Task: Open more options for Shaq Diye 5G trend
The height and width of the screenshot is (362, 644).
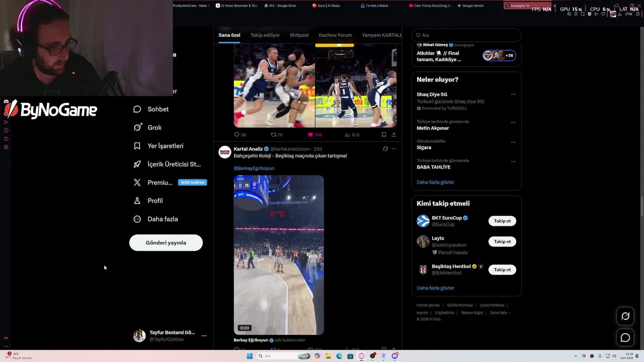Action: 513,95
